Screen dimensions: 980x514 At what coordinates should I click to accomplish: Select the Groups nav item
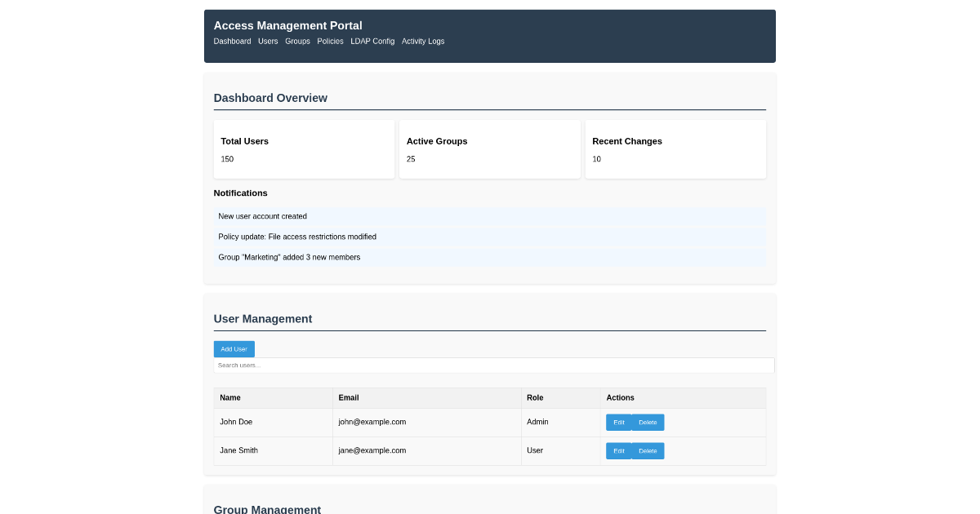(297, 41)
